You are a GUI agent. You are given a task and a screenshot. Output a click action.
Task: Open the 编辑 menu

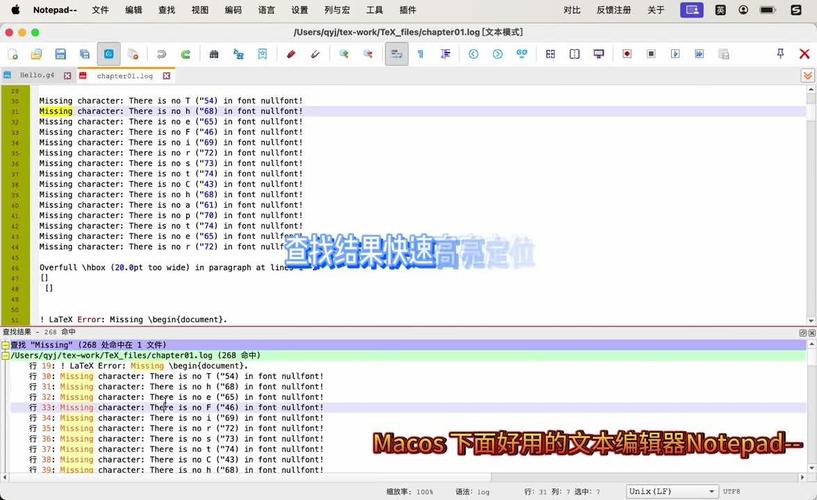click(133, 10)
